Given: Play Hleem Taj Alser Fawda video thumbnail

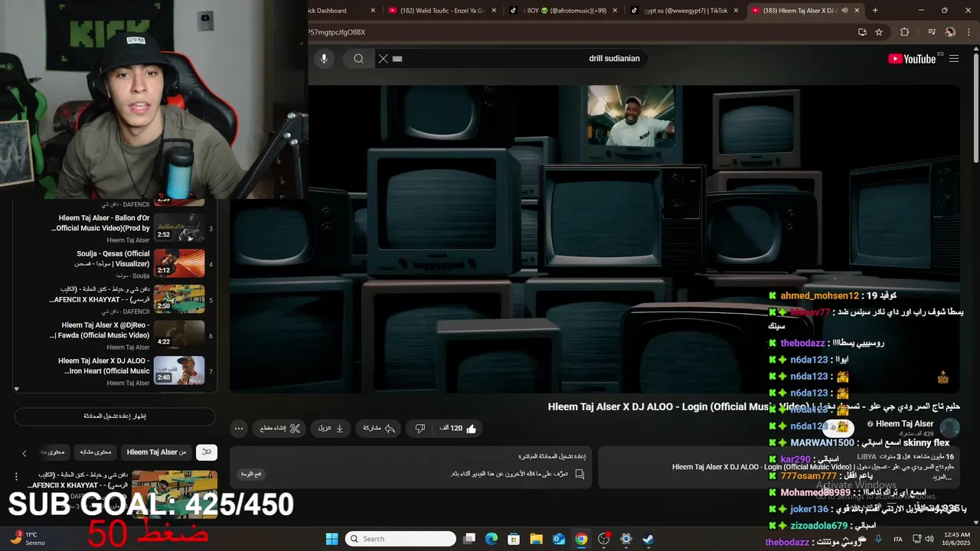Looking at the screenshot, I should click(179, 334).
